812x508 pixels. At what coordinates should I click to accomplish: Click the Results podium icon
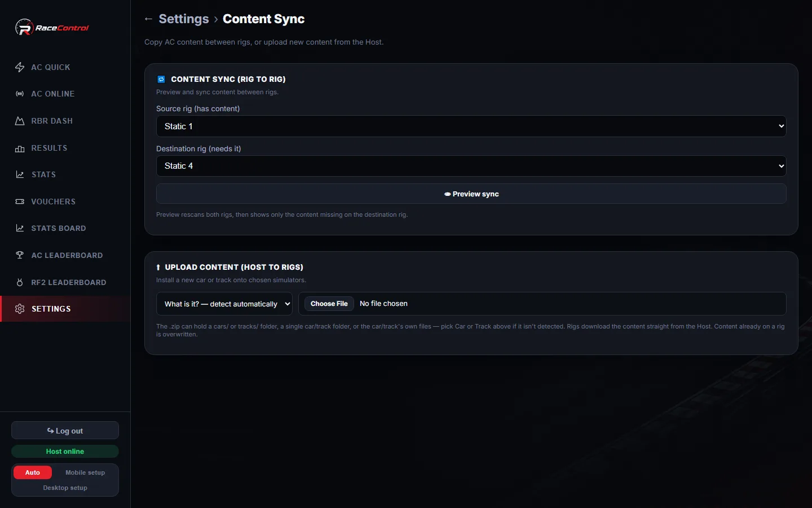pyautogui.click(x=20, y=148)
